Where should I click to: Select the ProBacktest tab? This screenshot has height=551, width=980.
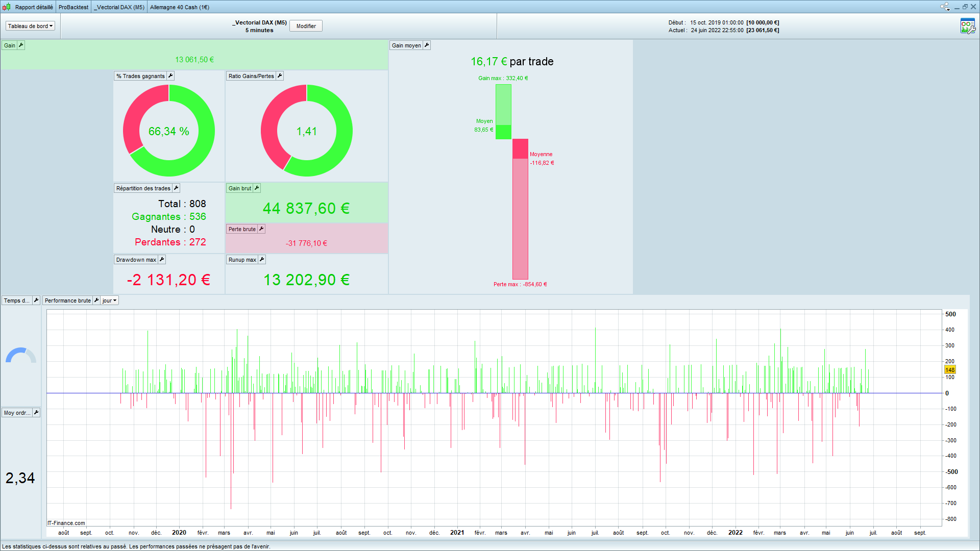[73, 7]
